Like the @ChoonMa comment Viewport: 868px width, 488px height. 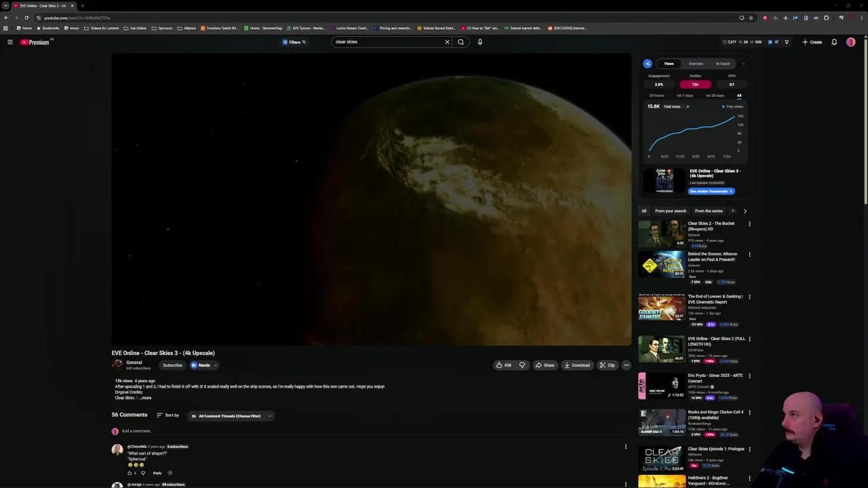pos(130,473)
